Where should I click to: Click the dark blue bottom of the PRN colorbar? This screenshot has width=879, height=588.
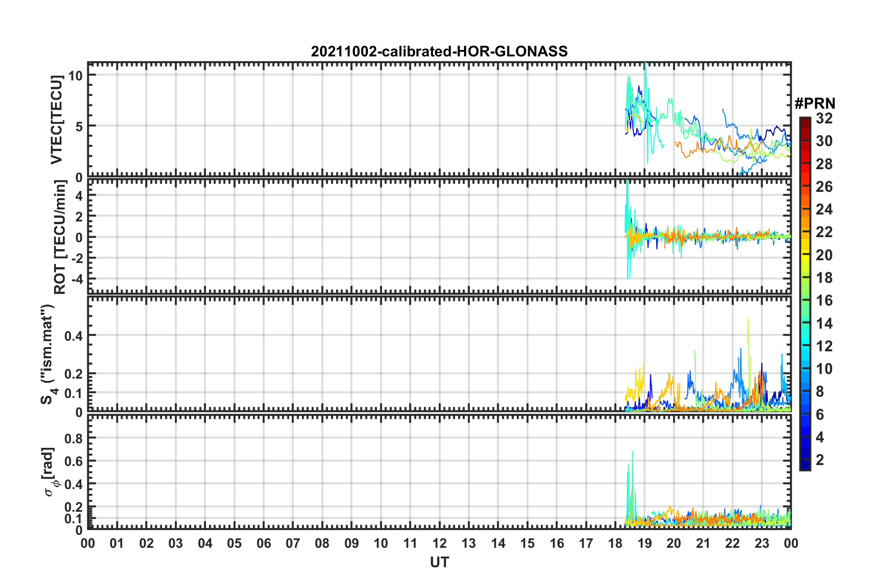click(x=805, y=465)
